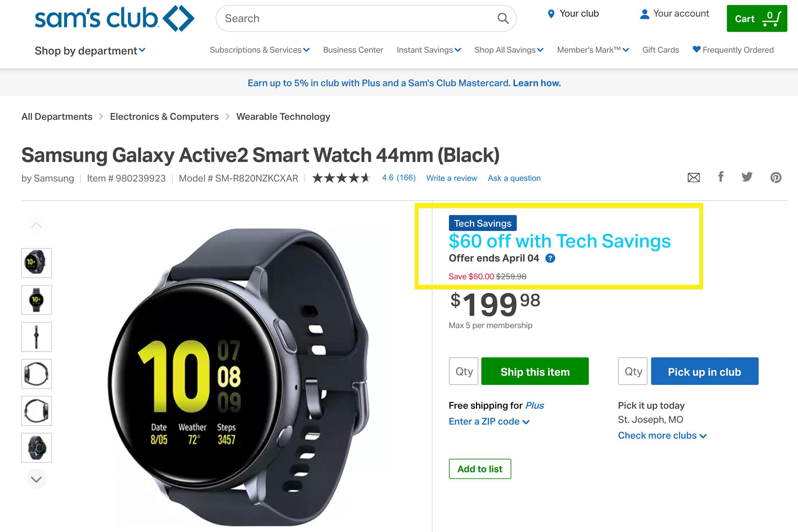
Task: Click Ship this item button
Action: (535, 371)
